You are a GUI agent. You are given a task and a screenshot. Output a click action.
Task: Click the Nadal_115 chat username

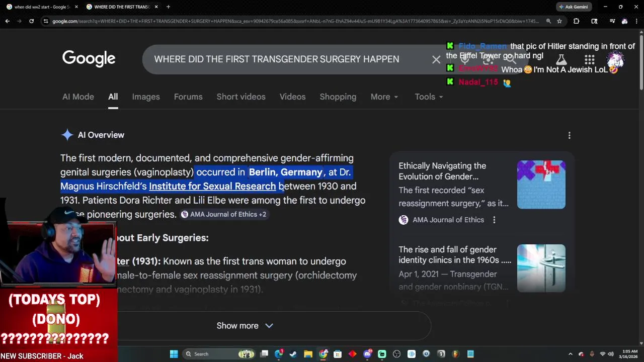478,82
